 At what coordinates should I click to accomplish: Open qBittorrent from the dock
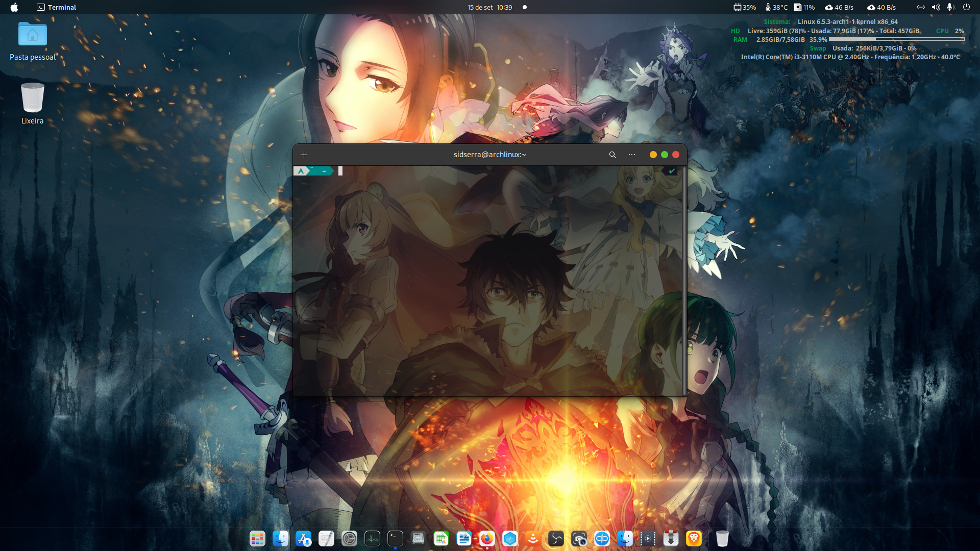point(602,538)
